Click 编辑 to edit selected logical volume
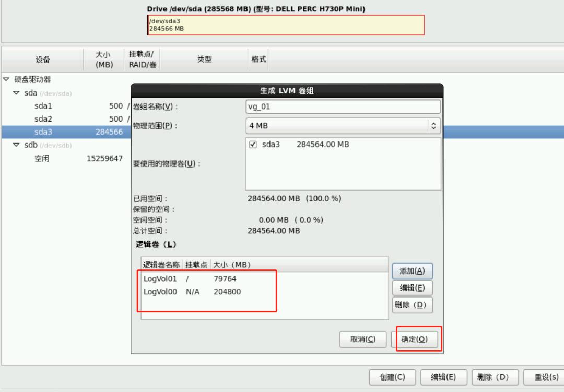The height and width of the screenshot is (392, 564). coord(413,288)
